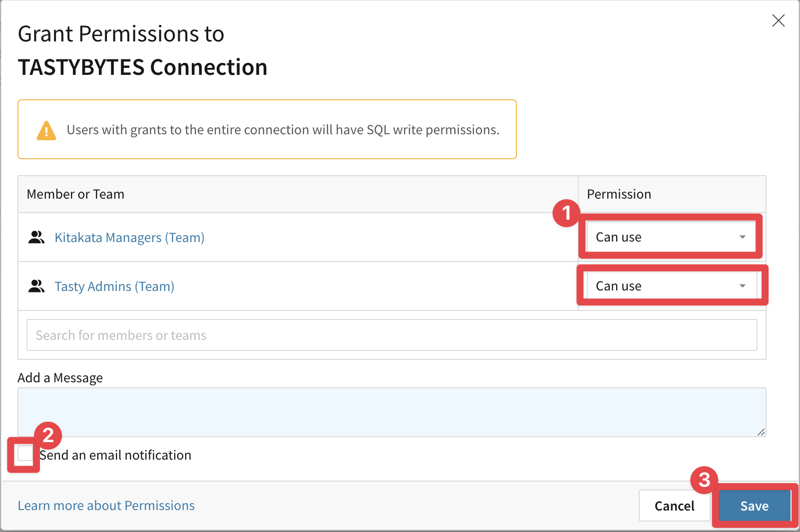800x532 pixels.
Task: Enable the Send an email notification checkbox
Action: pos(25,454)
